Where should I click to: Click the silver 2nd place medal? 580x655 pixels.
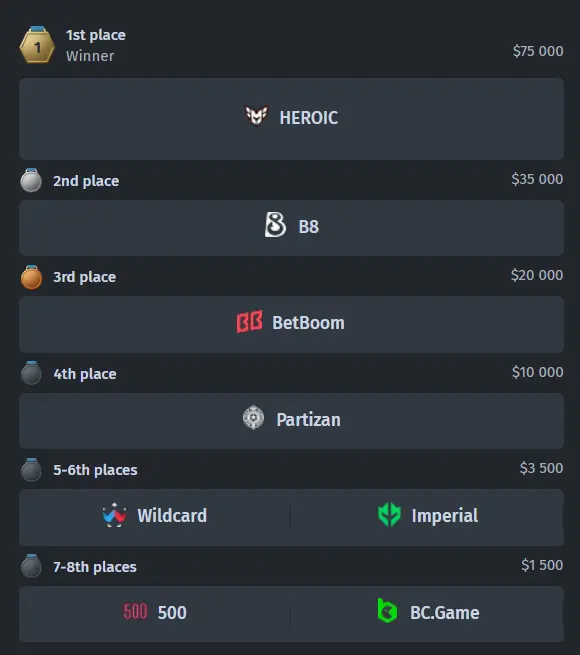coord(31,180)
